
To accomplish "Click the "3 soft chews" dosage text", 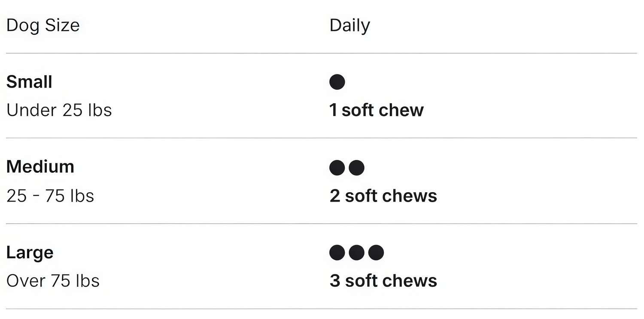I will (x=383, y=281).
